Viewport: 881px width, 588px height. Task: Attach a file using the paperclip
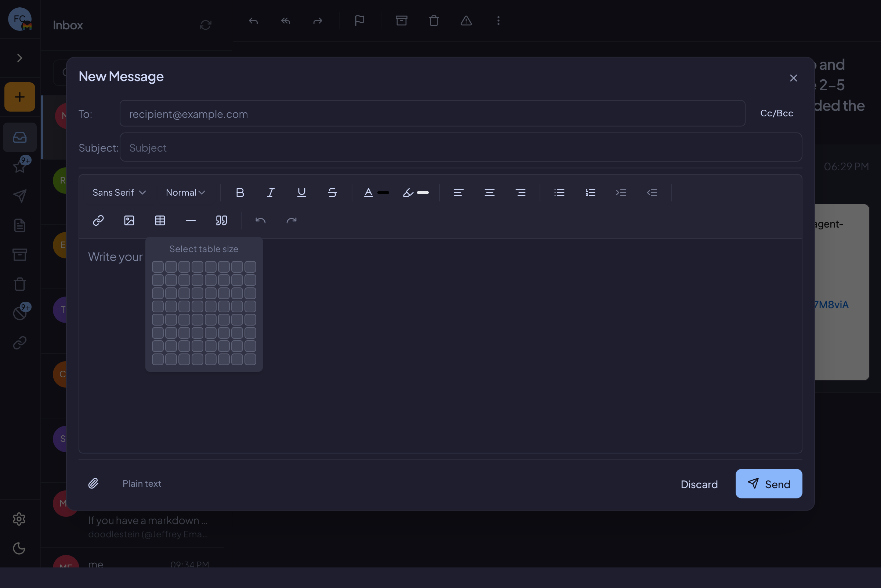pos(93,484)
